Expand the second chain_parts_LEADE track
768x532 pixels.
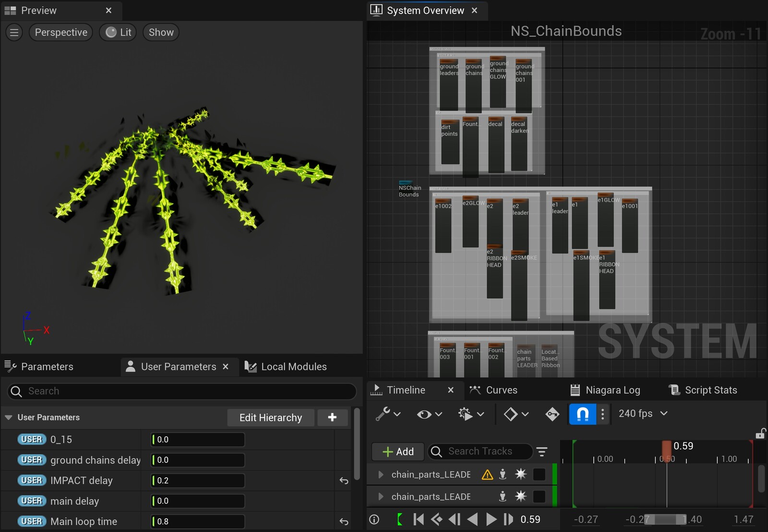[381, 496]
